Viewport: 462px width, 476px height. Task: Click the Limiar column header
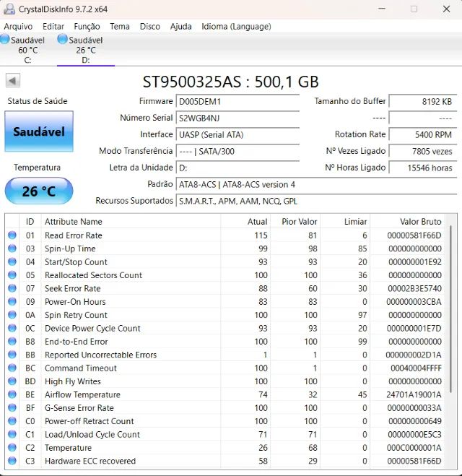pyautogui.click(x=345, y=222)
